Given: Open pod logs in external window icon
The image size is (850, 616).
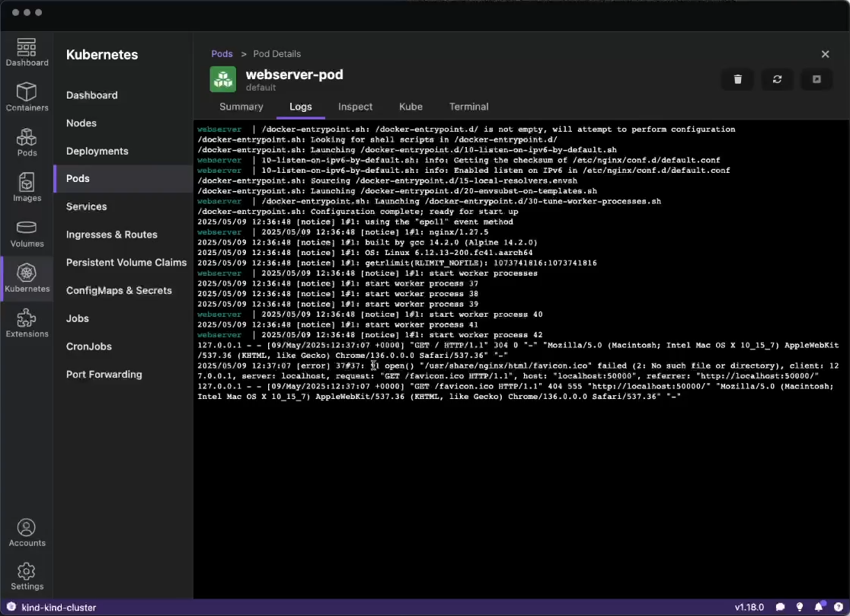Looking at the screenshot, I should (816, 79).
